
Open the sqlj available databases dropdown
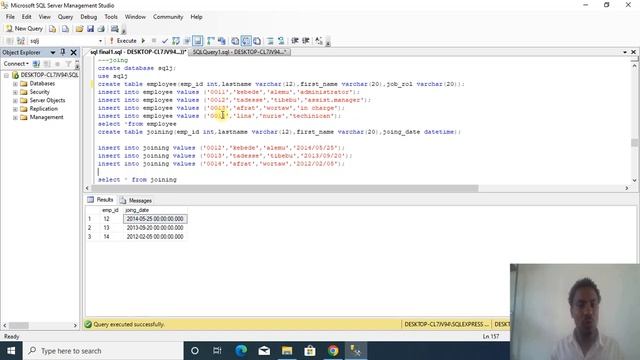pyautogui.click(x=100, y=41)
